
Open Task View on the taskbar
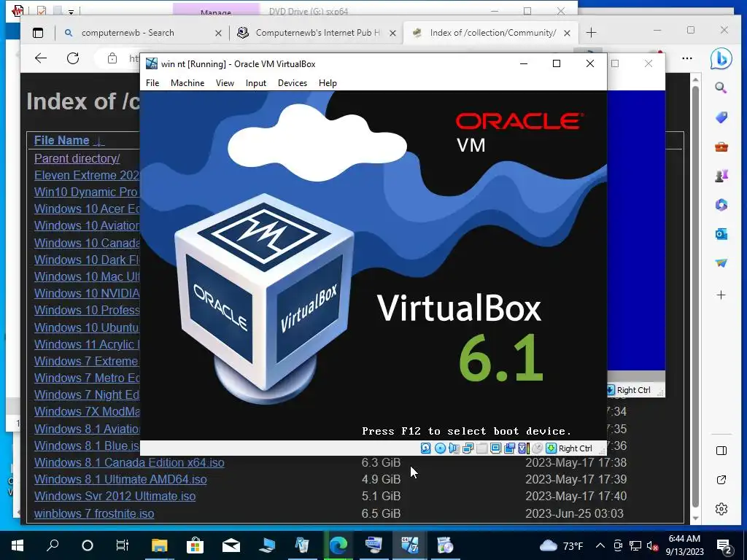(x=123, y=545)
